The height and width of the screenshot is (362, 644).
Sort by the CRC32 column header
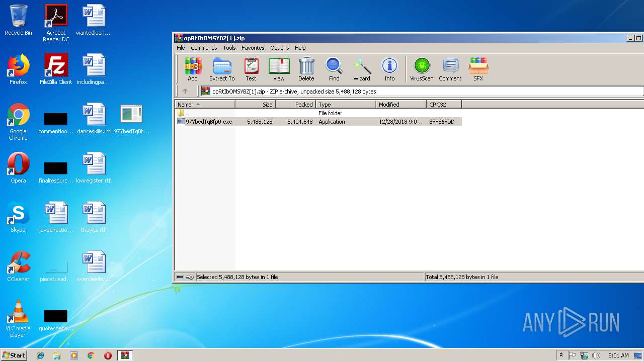click(x=444, y=104)
